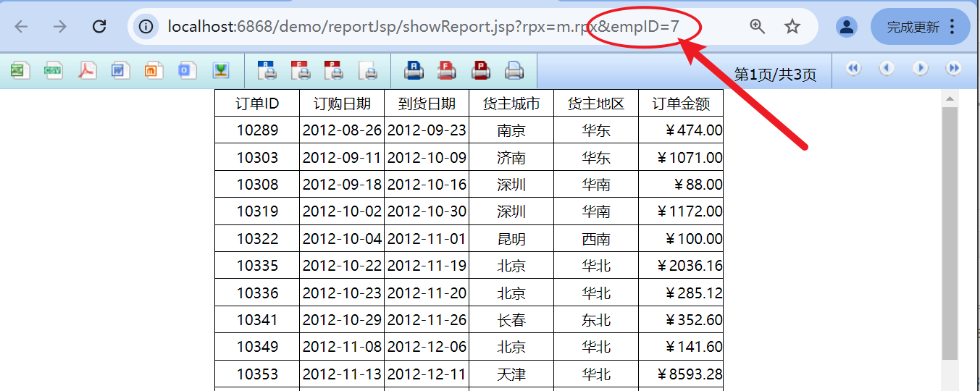
Task: Click the blue 'O' document export icon
Action: tap(187, 70)
